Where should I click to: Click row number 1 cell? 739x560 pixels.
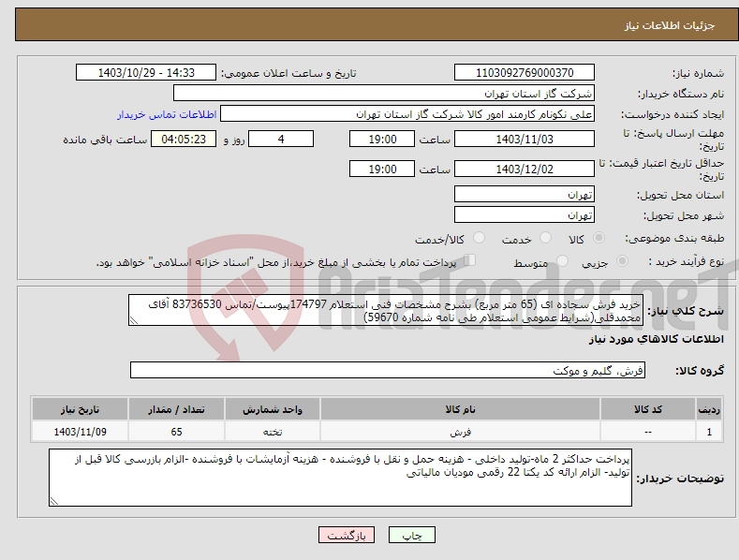[x=709, y=432]
